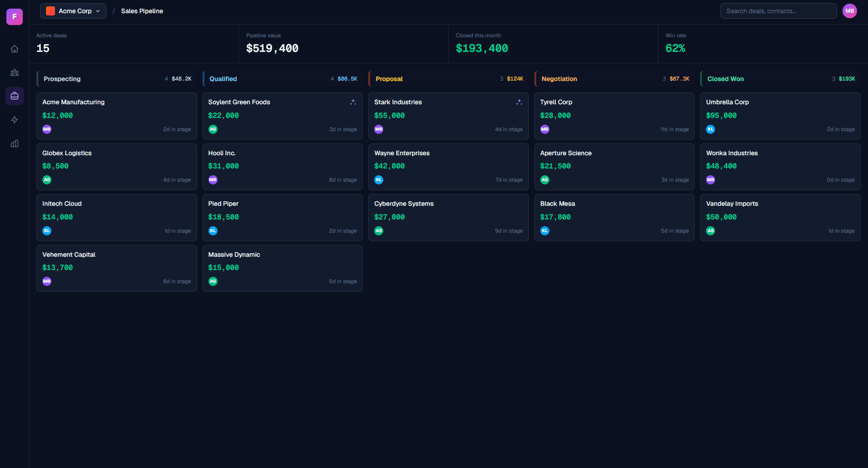Open the bar chart Reports icon
Viewport: 868px width, 468px height.
click(x=15, y=143)
